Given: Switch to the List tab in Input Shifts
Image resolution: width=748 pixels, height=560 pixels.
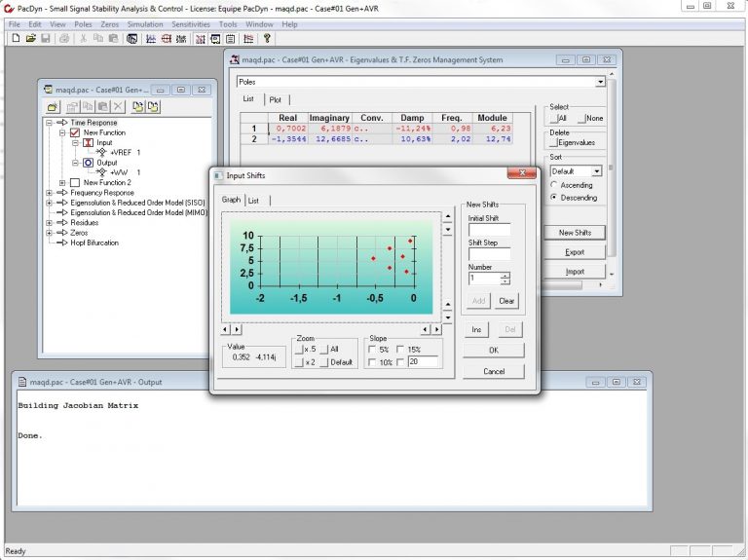Looking at the screenshot, I should [x=253, y=200].
